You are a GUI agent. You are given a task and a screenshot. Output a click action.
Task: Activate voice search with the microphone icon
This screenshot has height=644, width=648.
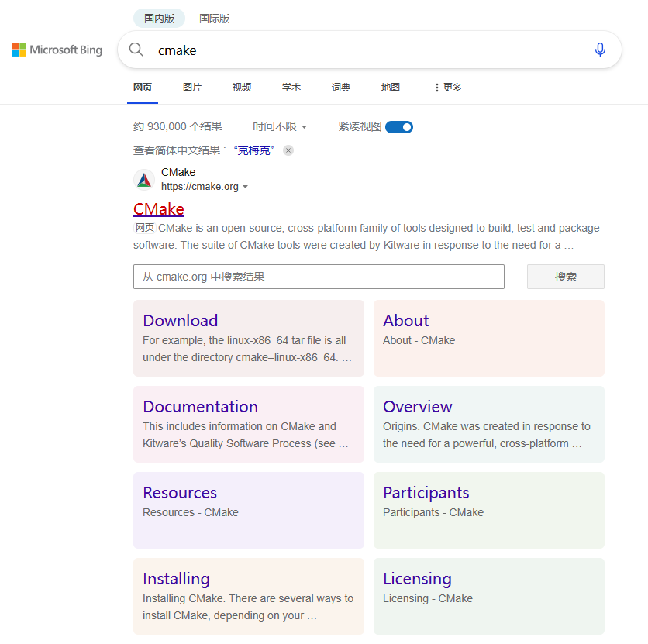[600, 50]
